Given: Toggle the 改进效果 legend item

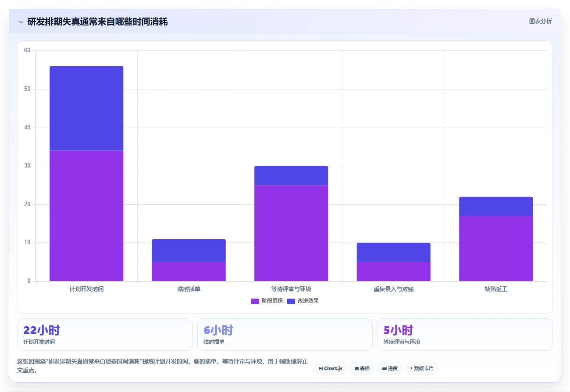Looking at the screenshot, I should pyautogui.click(x=303, y=301).
